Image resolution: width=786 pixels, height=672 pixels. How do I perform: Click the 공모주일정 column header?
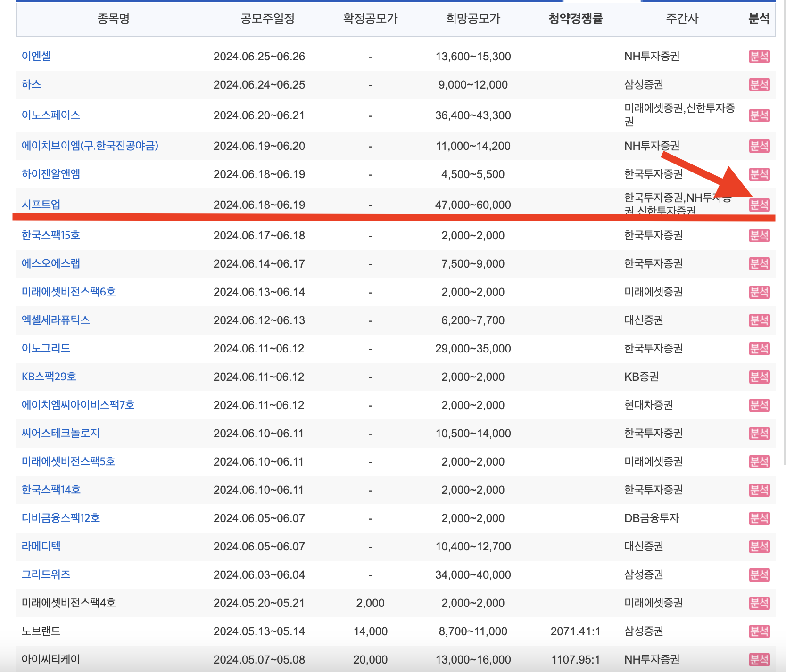click(x=267, y=18)
